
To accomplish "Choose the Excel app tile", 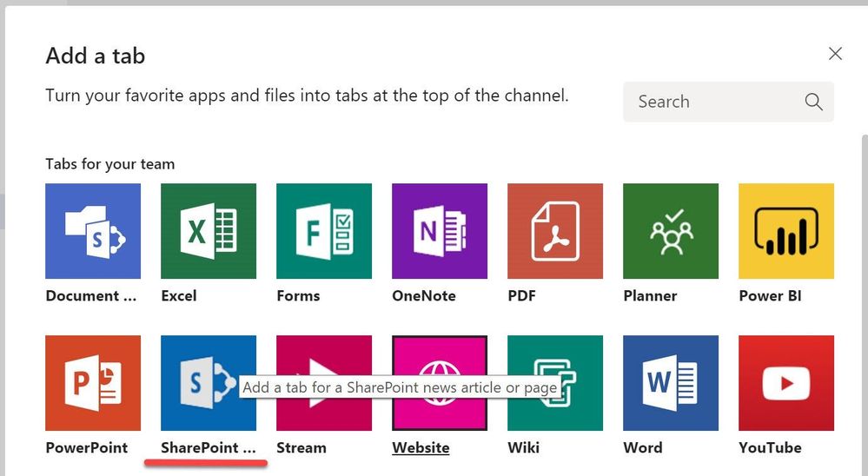I will [x=209, y=231].
